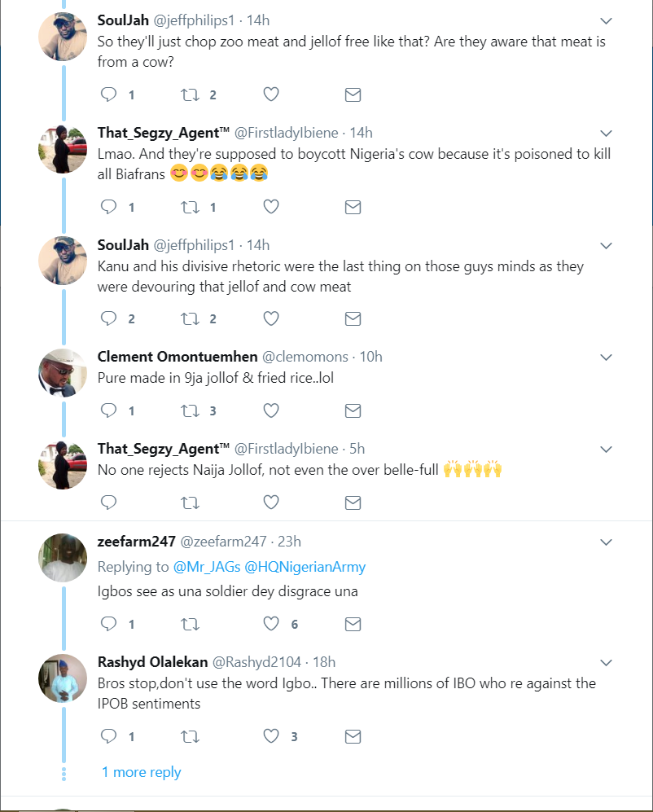Retweet Clement Omontuemhen's jollof rice tweet
Viewport: 653px width, 812px height.
click(x=190, y=410)
